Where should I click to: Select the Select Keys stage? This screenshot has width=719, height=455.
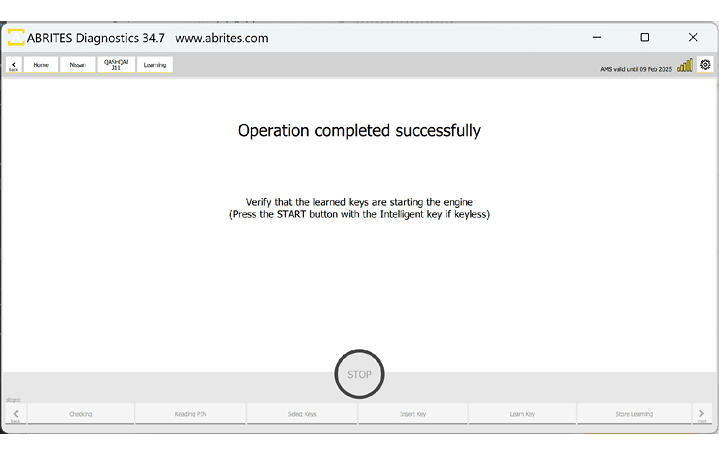[x=301, y=414]
